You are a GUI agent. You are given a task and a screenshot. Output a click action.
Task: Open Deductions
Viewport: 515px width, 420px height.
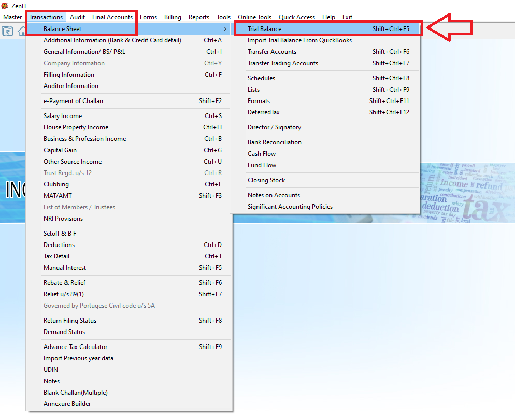pyautogui.click(x=128, y=245)
